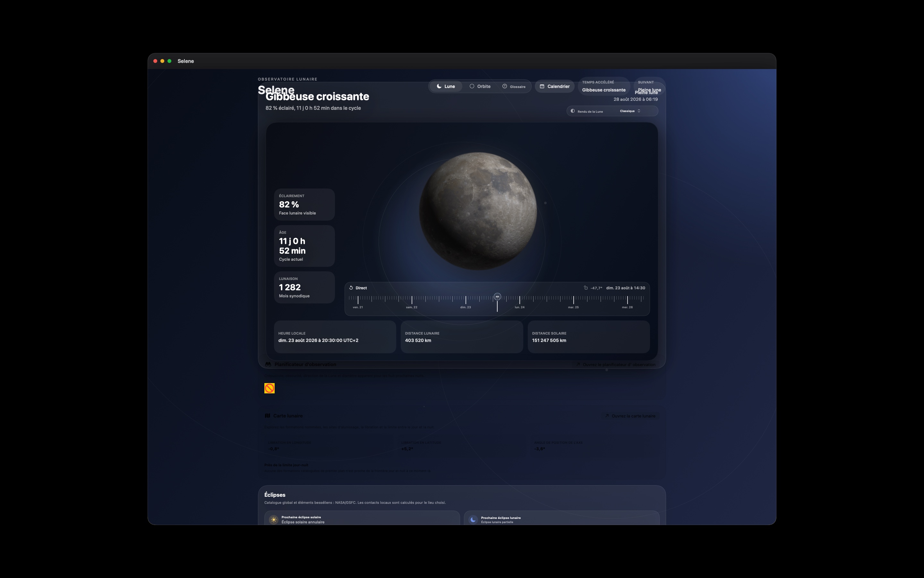This screenshot has height=578, width=924.
Task: Click the binoculars Planificateur d'observation icon
Action: [x=268, y=364]
